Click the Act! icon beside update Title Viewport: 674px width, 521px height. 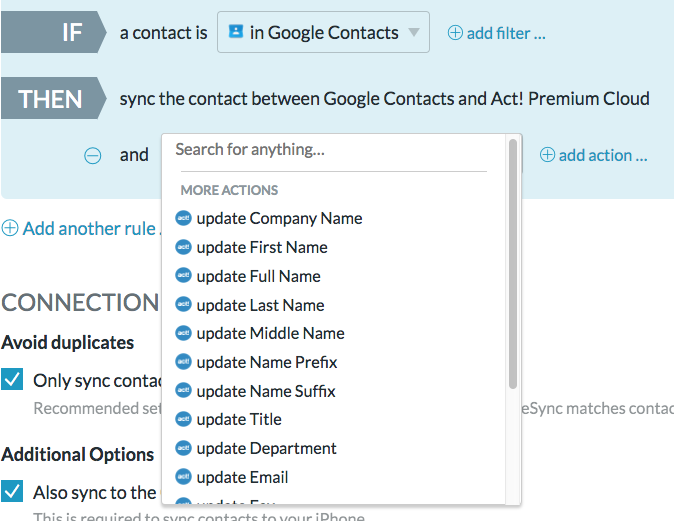click(x=183, y=419)
